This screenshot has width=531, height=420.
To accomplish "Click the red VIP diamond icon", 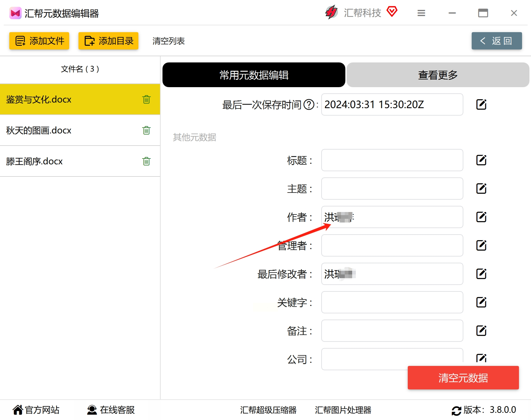I will click(x=392, y=12).
